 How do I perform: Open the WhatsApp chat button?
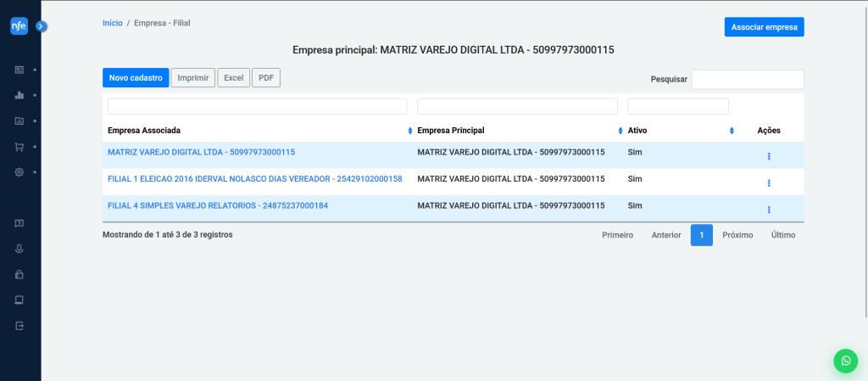(845, 360)
